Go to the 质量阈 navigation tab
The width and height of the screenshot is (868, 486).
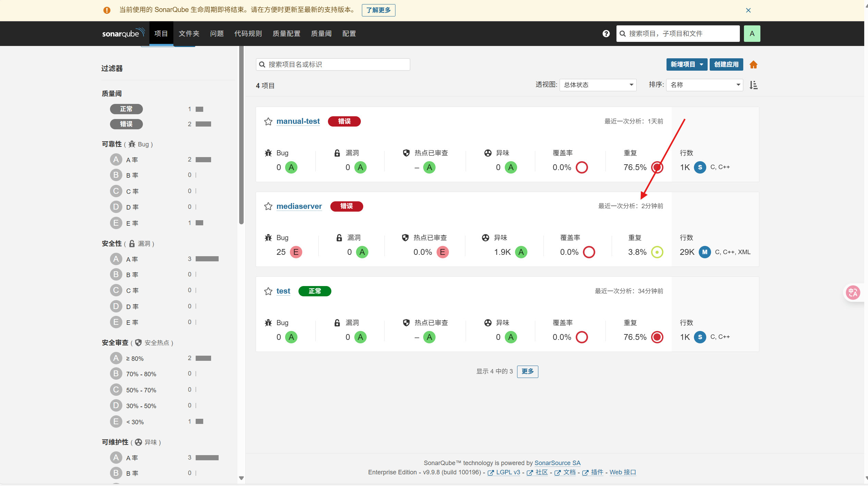tap(321, 34)
